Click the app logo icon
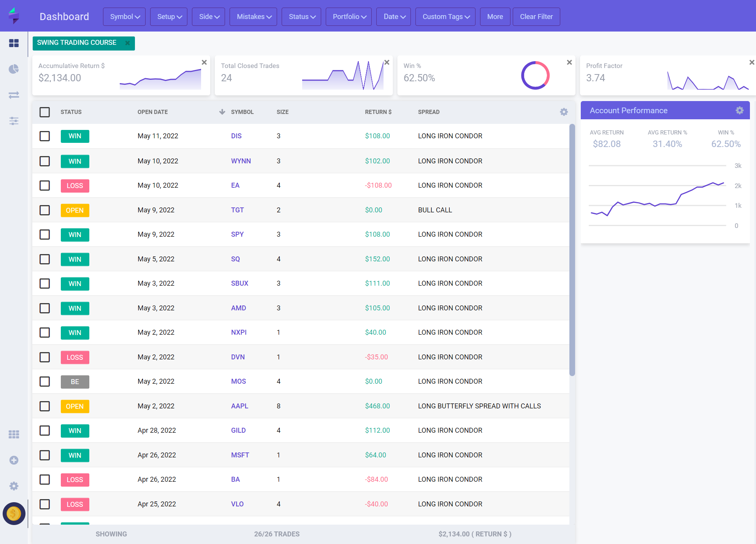The image size is (756, 544). click(x=14, y=16)
